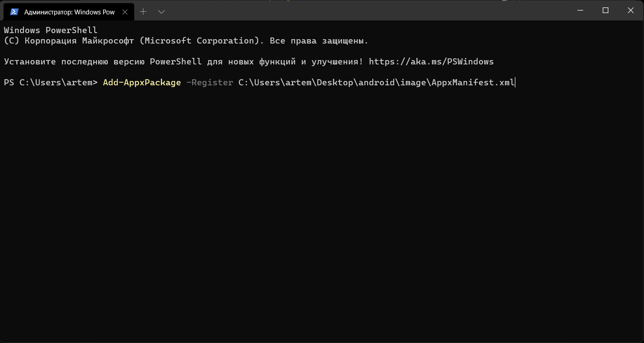Minimize the terminal window
Viewport: 644px width, 343px height.
580,10
